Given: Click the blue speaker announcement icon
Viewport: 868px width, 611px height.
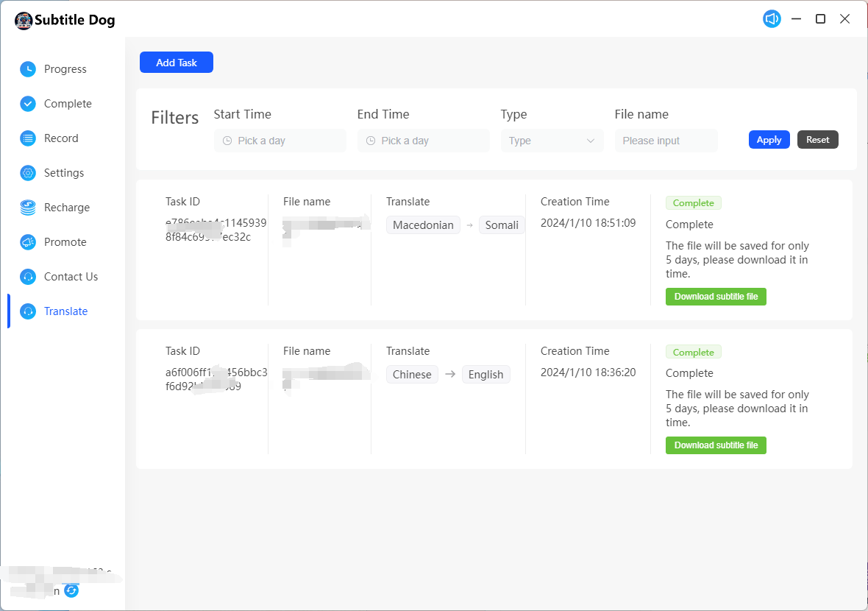Looking at the screenshot, I should [x=772, y=19].
